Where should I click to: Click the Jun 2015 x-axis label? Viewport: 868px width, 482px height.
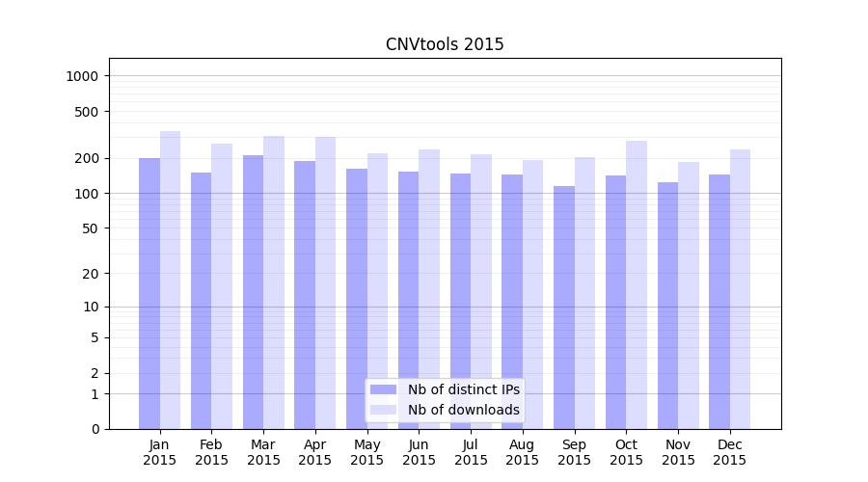419,452
